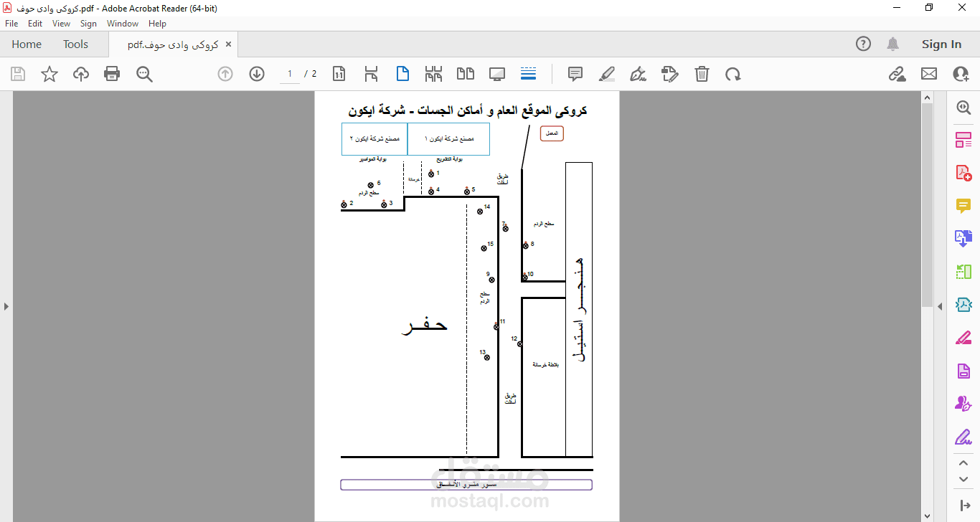This screenshot has height=522, width=980.
Task: Share a link with the chain icon
Action: point(897,74)
